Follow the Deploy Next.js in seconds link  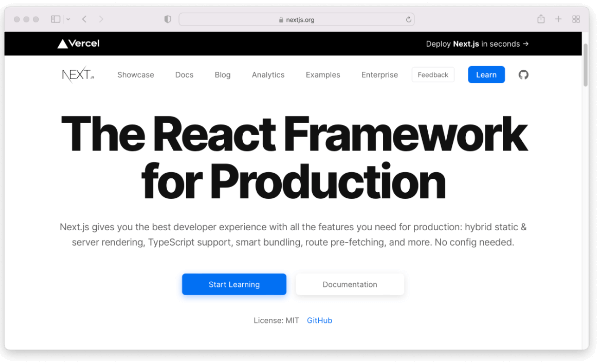477,44
